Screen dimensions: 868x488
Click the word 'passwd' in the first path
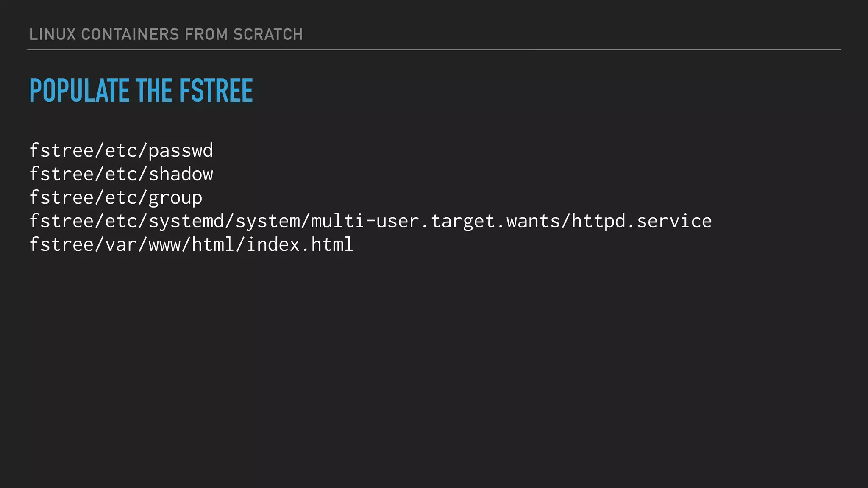tap(181, 151)
